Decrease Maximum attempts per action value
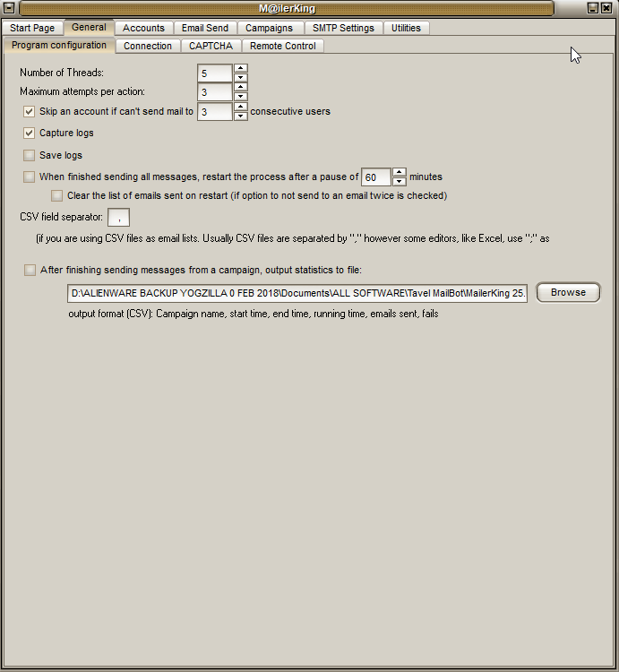The height and width of the screenshot is (672, 619). point(241,97)
